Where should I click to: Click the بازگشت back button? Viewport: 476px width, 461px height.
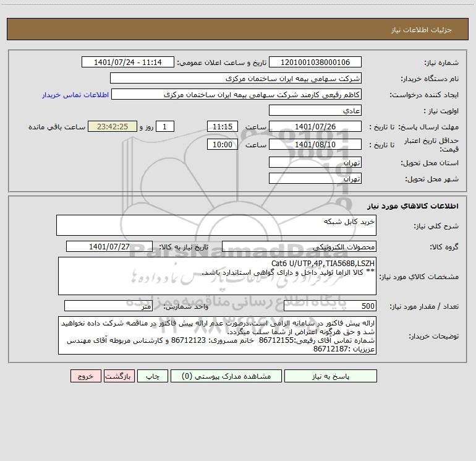pyautogui.click(x=119, y=376)
